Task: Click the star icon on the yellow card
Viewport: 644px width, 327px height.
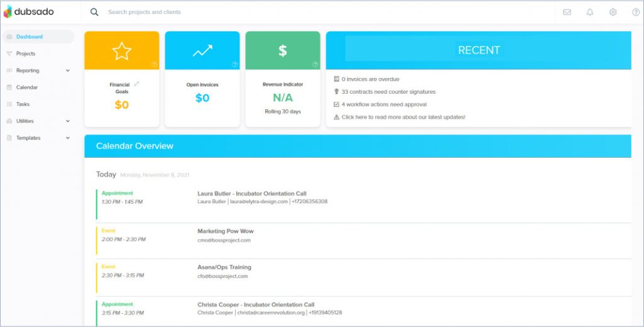Action: [x=121, y=51]
